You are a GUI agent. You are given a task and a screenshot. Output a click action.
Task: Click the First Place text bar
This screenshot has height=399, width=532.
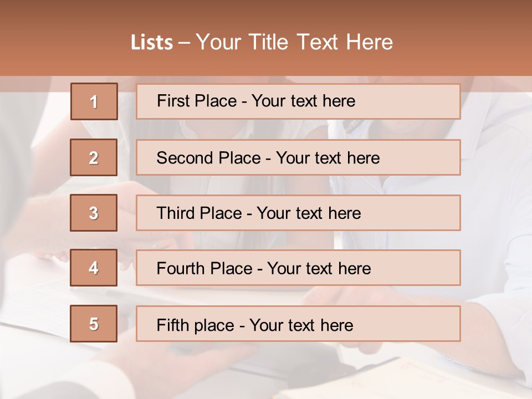pos(298,101)
